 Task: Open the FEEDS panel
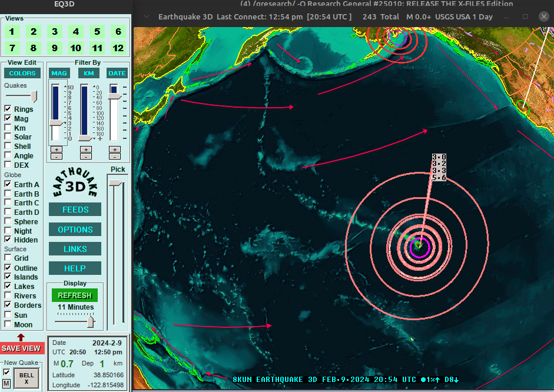tap(75, 210)
